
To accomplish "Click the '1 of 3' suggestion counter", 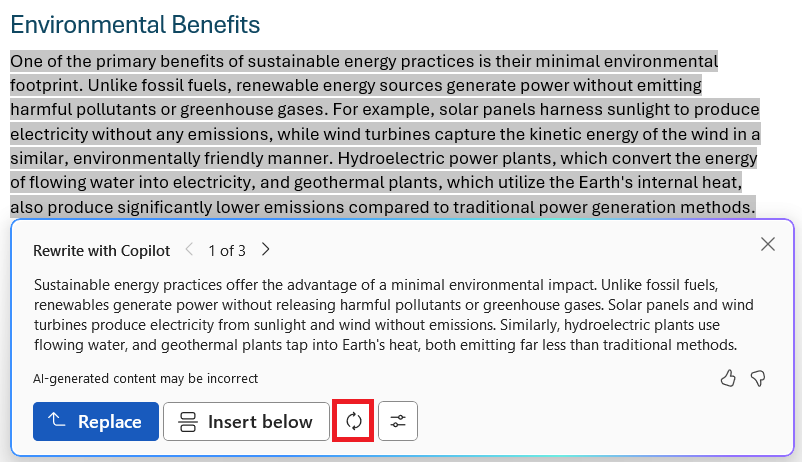I will click(227, 251).
